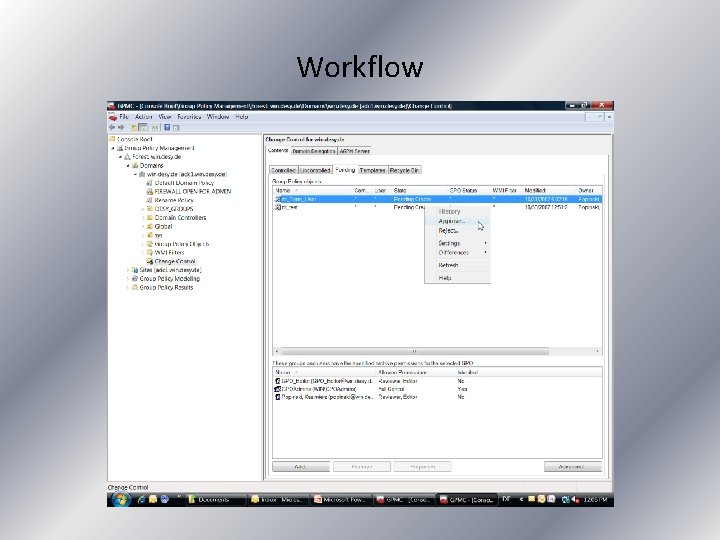Click the Default Domain Policy GPO link icon
This screenshot has height=540, width=720.
point(149,183)
